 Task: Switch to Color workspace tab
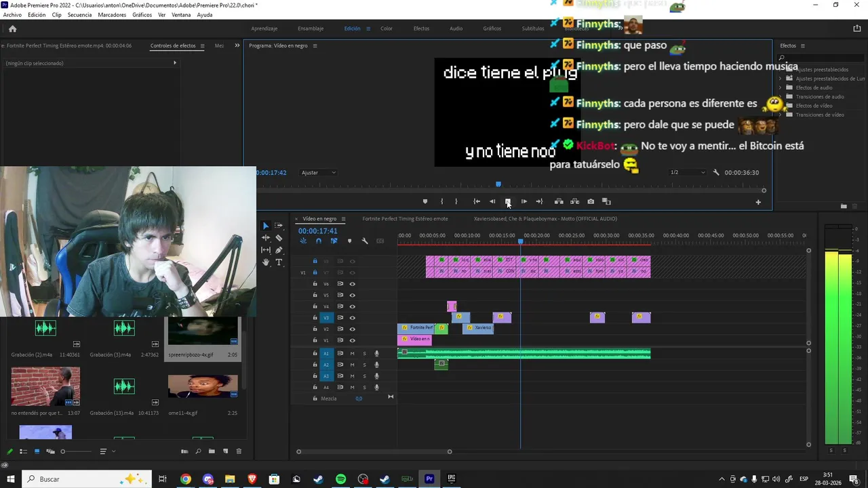click(x=386, y=28)
